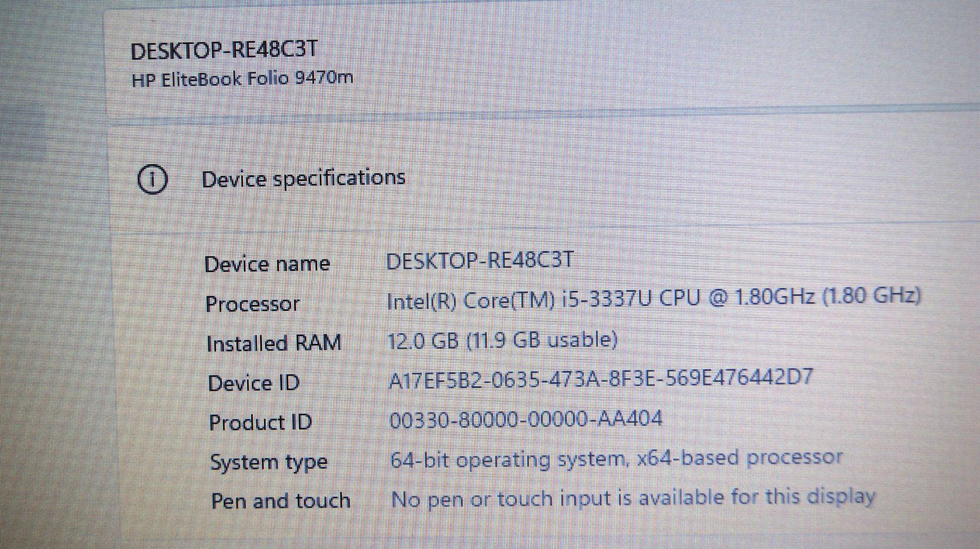Select the Device ID value A17EF5B2-0635-473A
980x549 pixels.
pyautogui.click(x=601, y=378)
